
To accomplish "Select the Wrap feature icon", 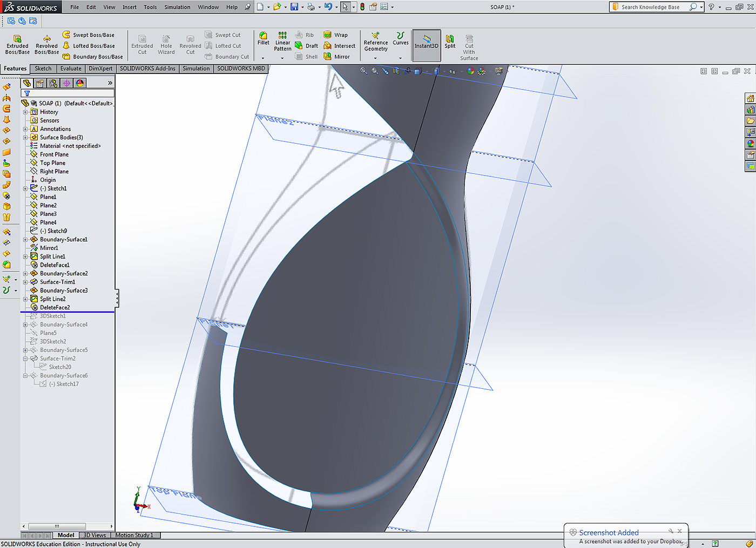I will 328,35.
